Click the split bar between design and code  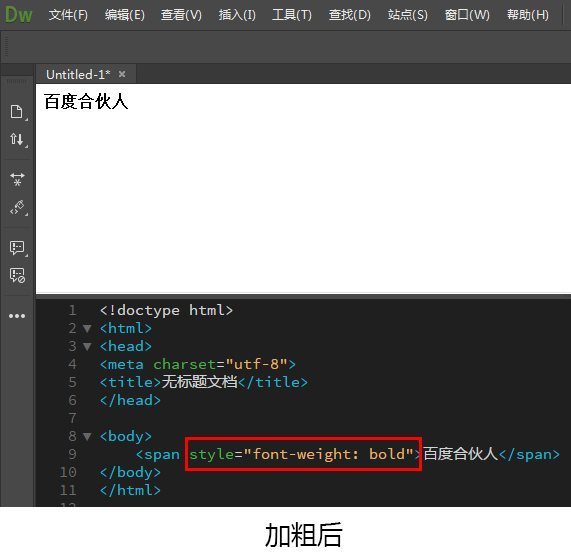303,296
